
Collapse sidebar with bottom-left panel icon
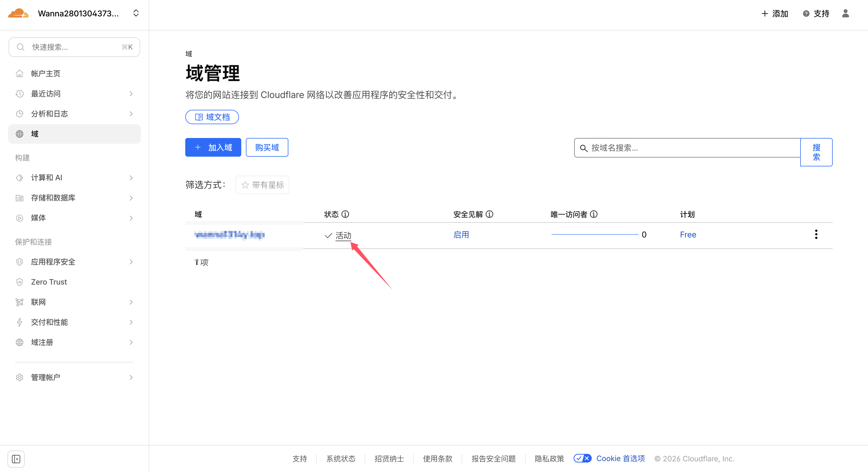point(16,459)
